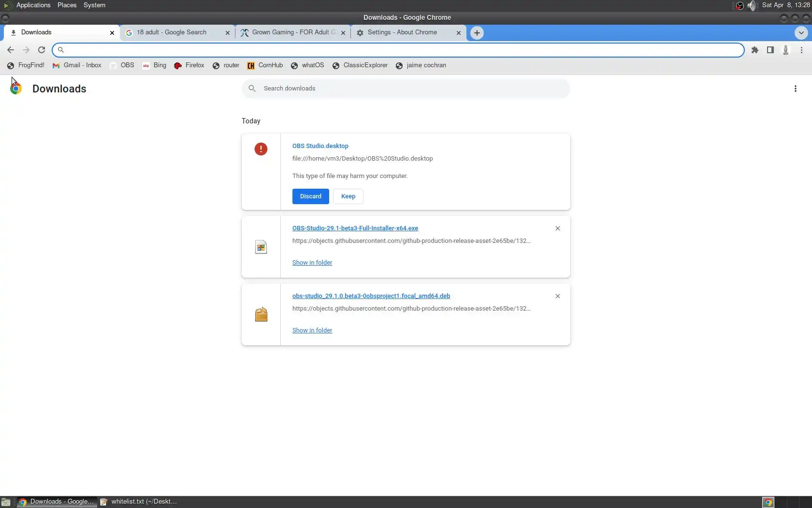Keep the OBS Studio.desktop download
The width and height of the screenshot is (812, 508).
pos(348,196)
